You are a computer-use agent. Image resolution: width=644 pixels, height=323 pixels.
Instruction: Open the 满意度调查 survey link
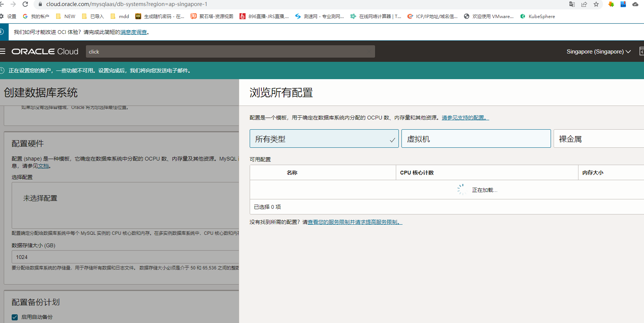pos(134,32)
